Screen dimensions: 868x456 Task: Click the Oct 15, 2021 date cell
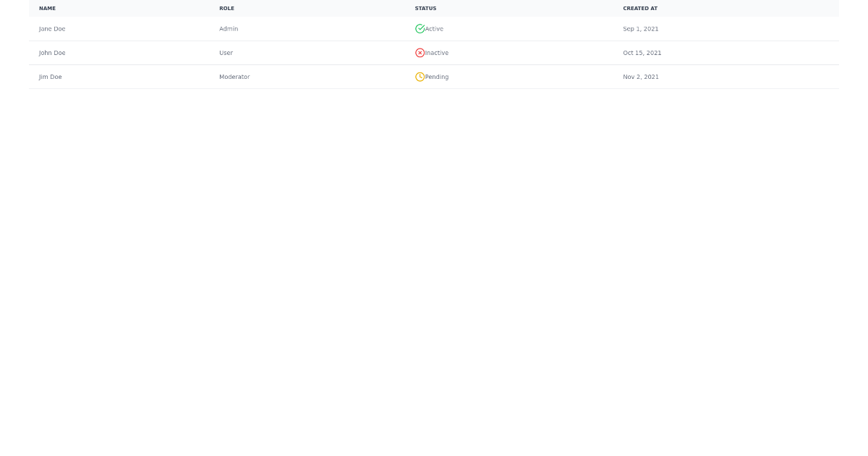tap(642, 52)
